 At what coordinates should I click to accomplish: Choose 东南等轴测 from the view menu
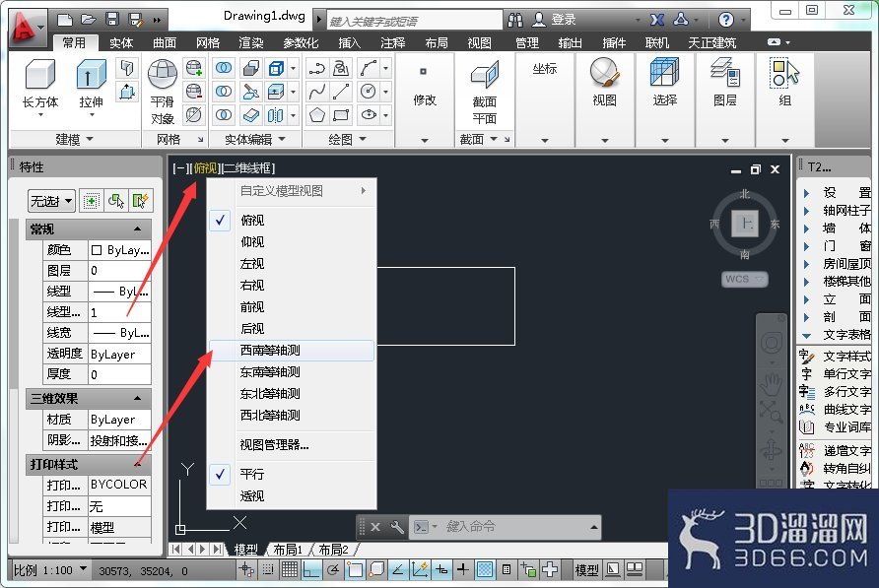pyautogui.click(x=292, y=372)
